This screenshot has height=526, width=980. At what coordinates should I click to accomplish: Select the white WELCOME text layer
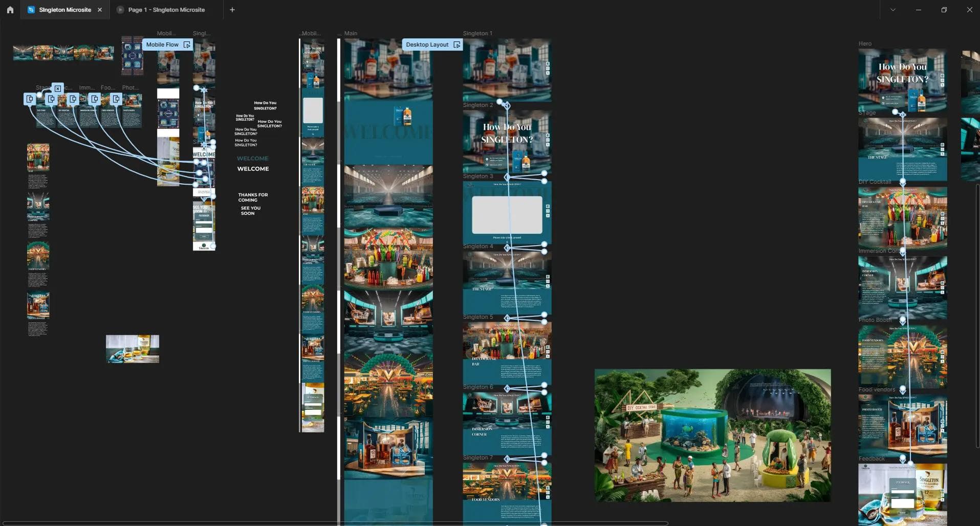[253, 169]
